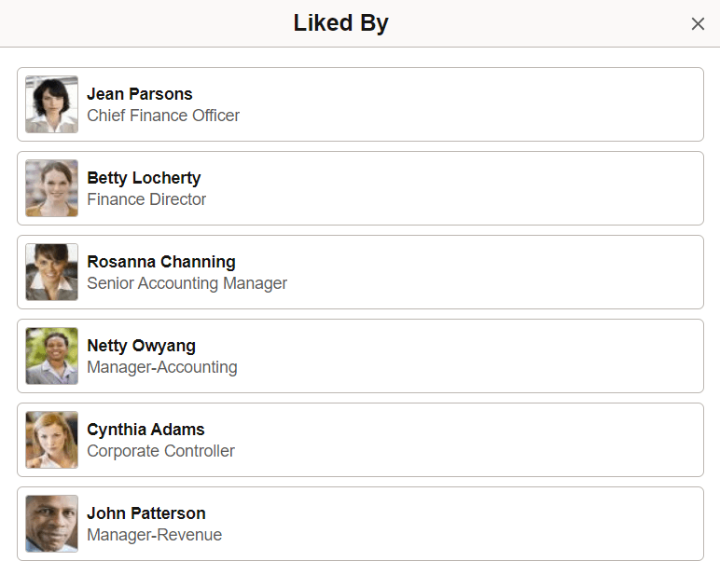720x588 pixels.
Task: Select the Jean Parsons name link
Action: pos(140,94)
